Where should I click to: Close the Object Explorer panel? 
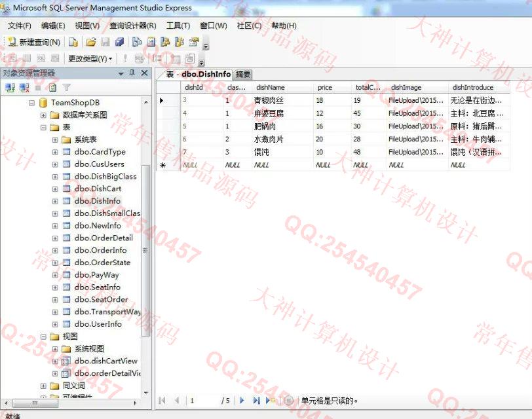145,73
